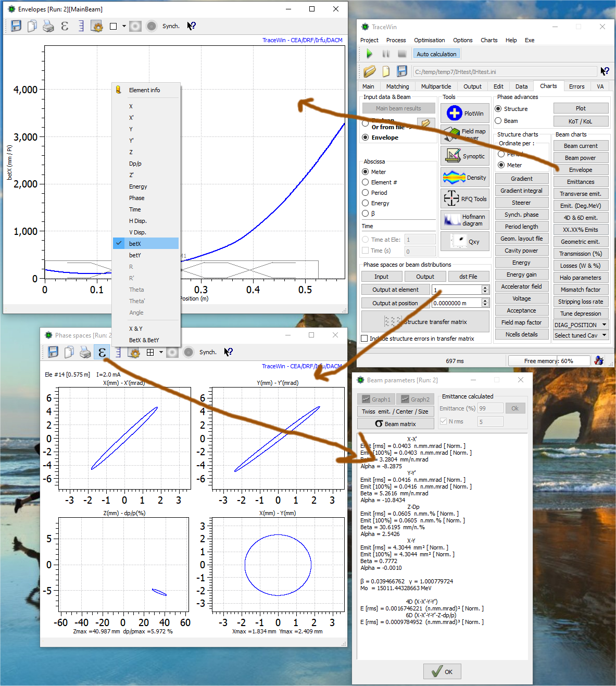Click the epsilon icon in Phase spaces toolbar
Viewport: 616px width, 686px height.
point(102,353)
